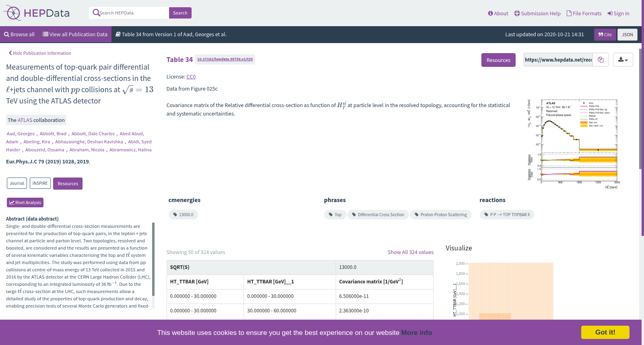644x345 pixels.
Task: Click the 13000.0 cmenergies tag
Action: coord(183,215)
